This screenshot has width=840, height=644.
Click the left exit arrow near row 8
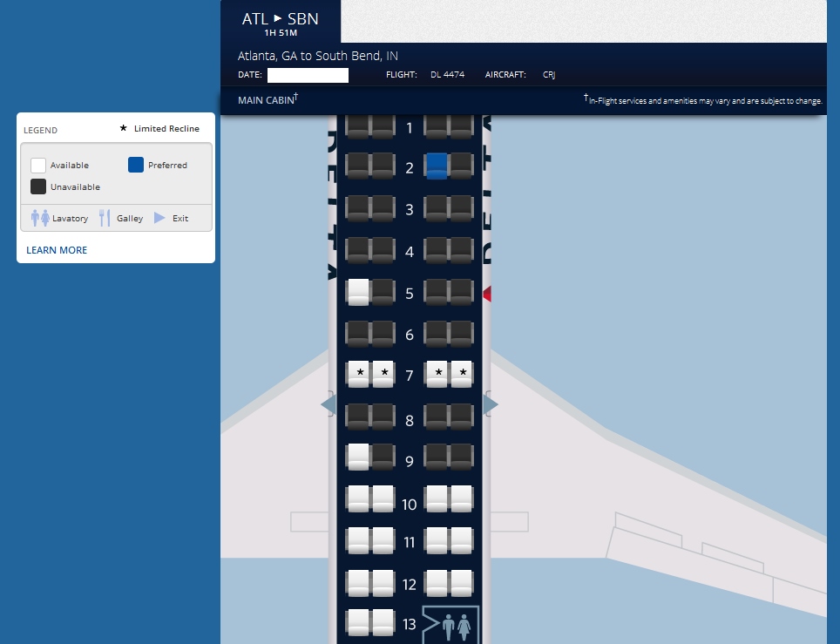(328, 404)
